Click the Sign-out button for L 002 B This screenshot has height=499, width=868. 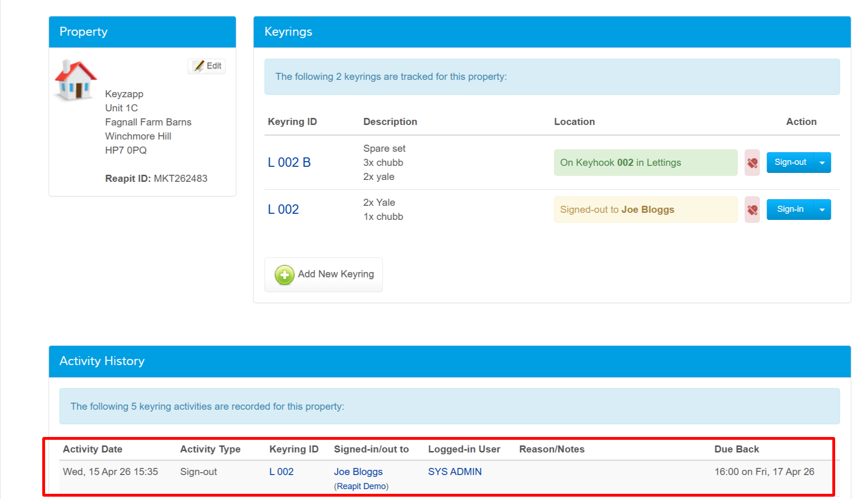790,163
